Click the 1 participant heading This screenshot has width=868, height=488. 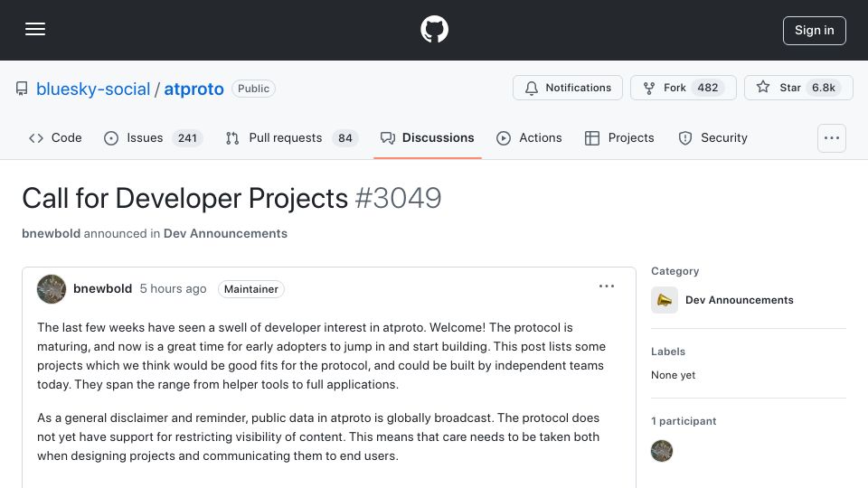pyautogui.click(x=684, y=421)
